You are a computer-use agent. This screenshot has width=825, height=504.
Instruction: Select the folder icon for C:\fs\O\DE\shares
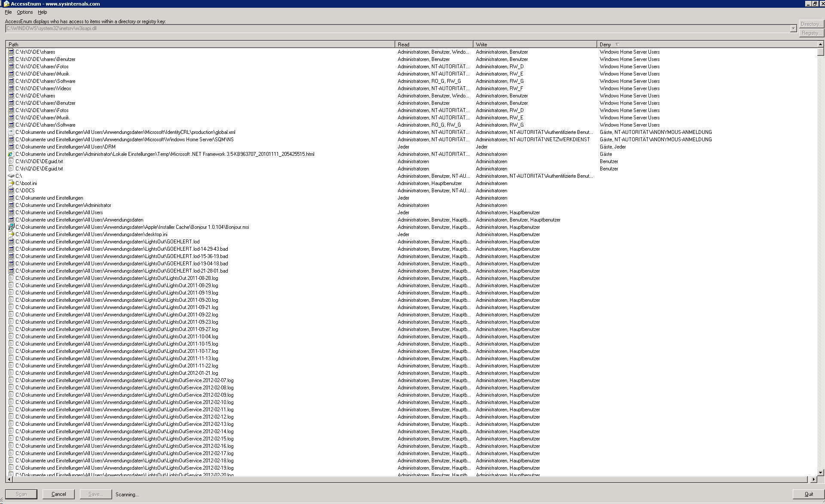pyautogui.click(x=11, y=52)
